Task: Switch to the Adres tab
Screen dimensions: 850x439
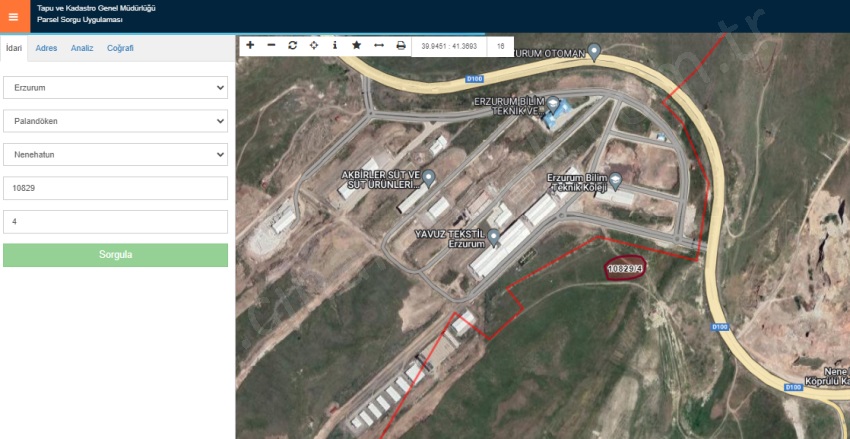Action: pyautogui.click(x=46, y=48)
